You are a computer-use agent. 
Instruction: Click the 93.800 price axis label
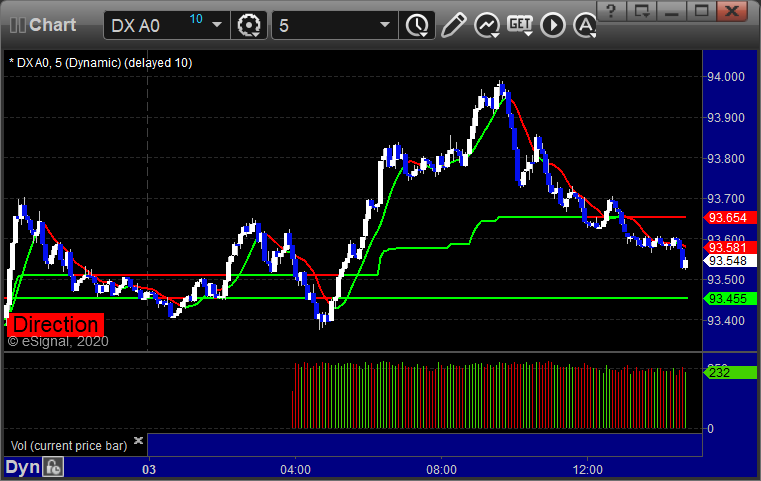(726, 158)
